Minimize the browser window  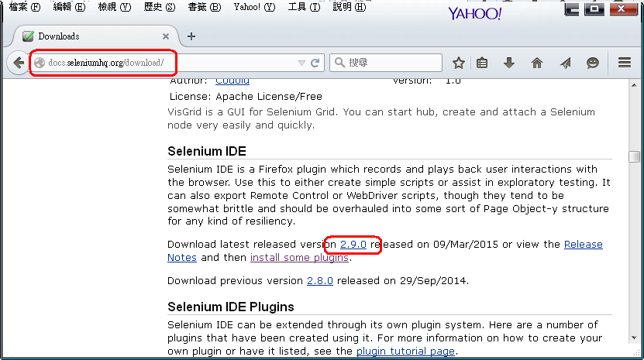[572, 9]
